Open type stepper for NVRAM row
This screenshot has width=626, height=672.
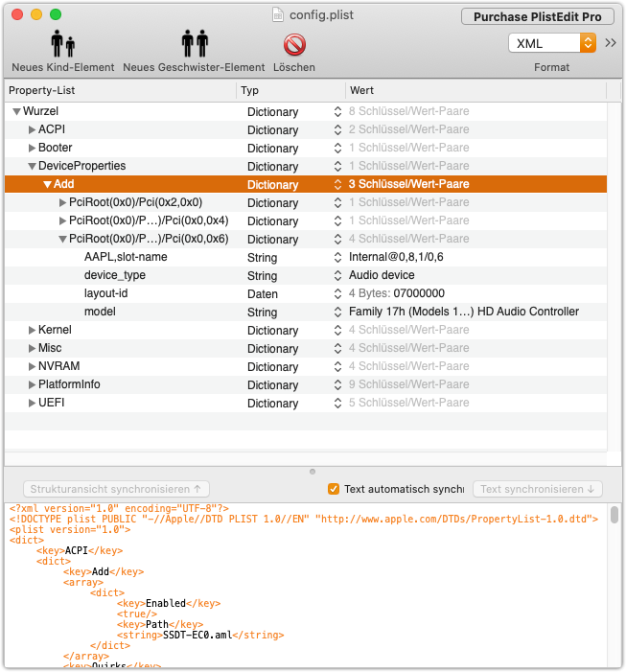(x=337, y=366)
